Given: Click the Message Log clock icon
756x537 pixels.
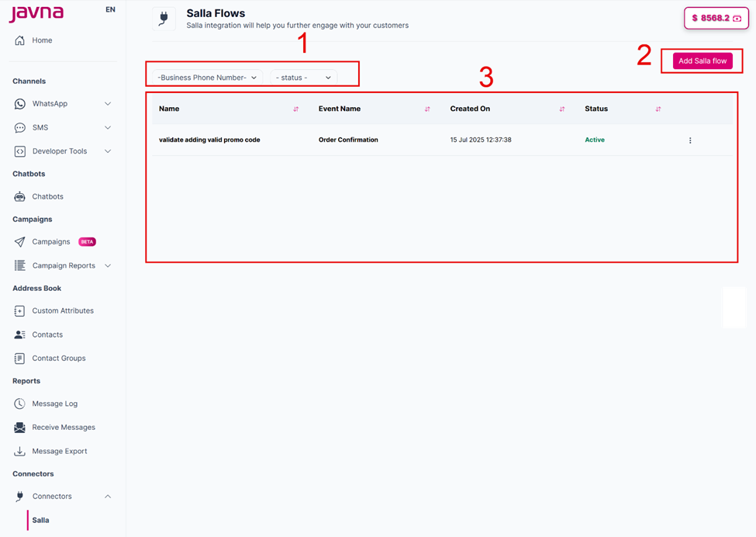Looking at the screenshot, I should click(19, 404).
